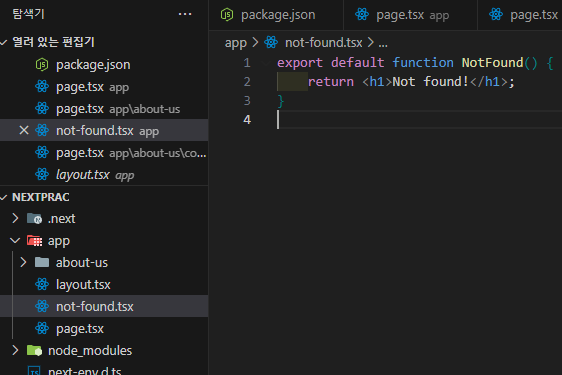Expand the node_modules folder
Image resolution: width=562 pixels, height=375 pixels.
[x=15, y=351]
